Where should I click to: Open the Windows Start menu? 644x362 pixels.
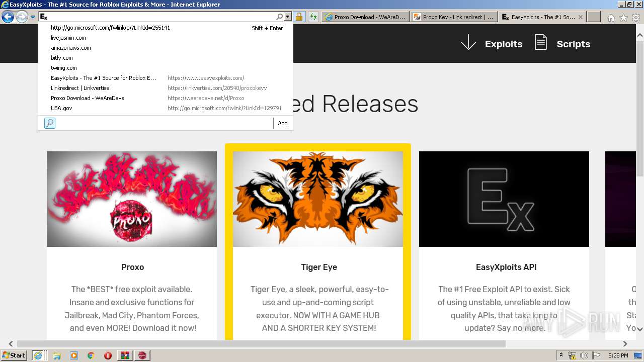point(14,355)
